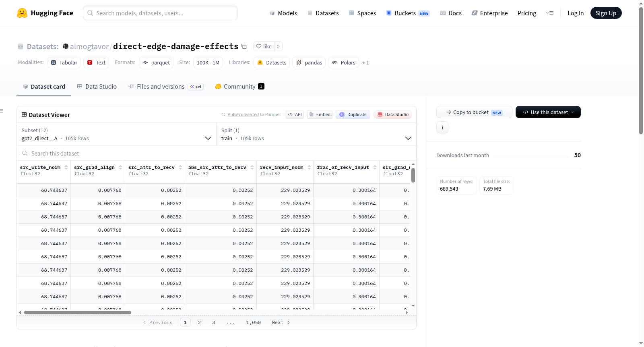644x347 pixels.
Task: Copy dataset name with the copy icon
Action: (244, 46)
